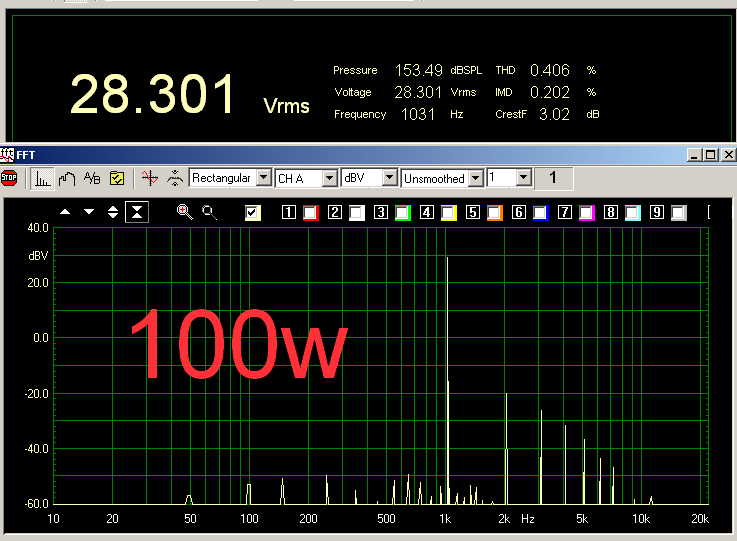Click the yellow checkmark note icon
This screenshot has height=541, width=737.
pos(117,178)
